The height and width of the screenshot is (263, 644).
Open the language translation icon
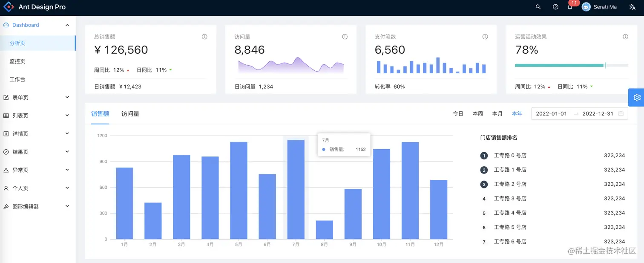[x=632, y=7]
